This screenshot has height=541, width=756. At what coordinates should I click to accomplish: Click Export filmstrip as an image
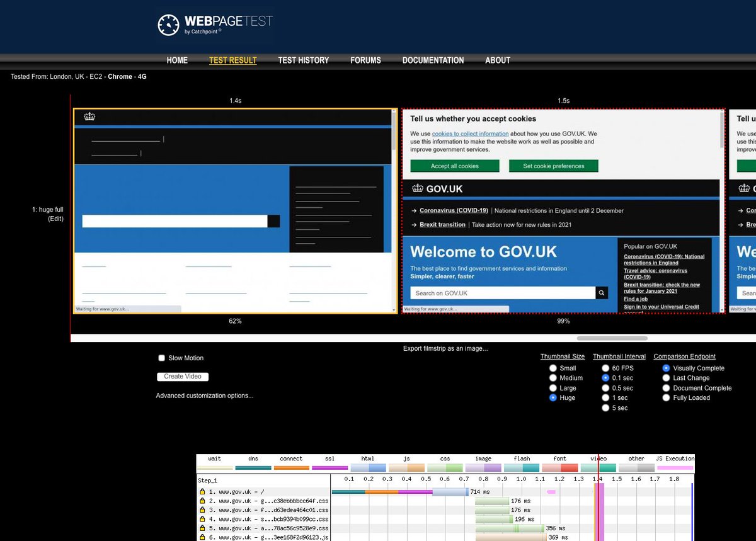click(x=445, y=348)
